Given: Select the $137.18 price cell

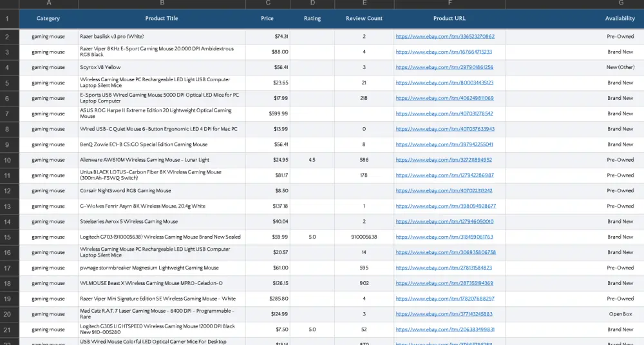Looking at the screenshot, I should [268, 206].
